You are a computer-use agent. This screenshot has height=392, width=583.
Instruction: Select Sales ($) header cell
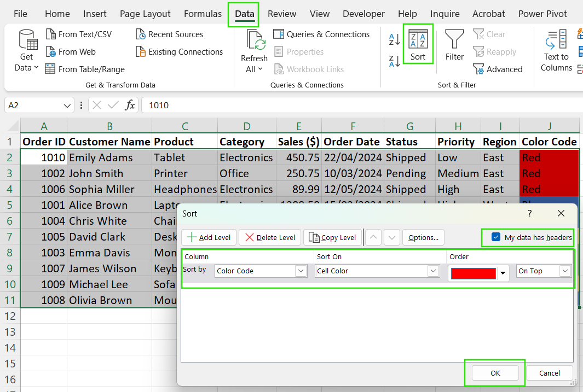pos(299,142)
